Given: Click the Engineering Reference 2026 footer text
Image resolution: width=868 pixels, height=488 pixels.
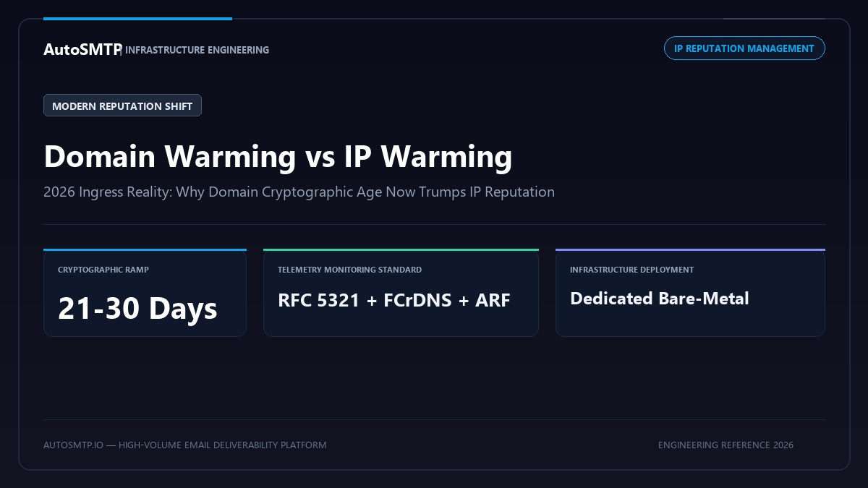Looking at the screenshot, I should tap(726, 445).
